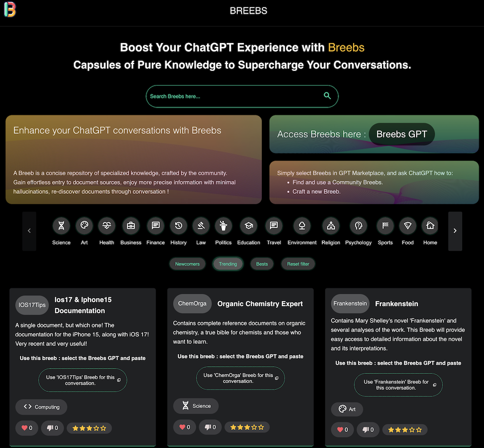Viewport: 484px width, 448px height.
Task: Select the Psychology category icon
Action: [358, 226]
